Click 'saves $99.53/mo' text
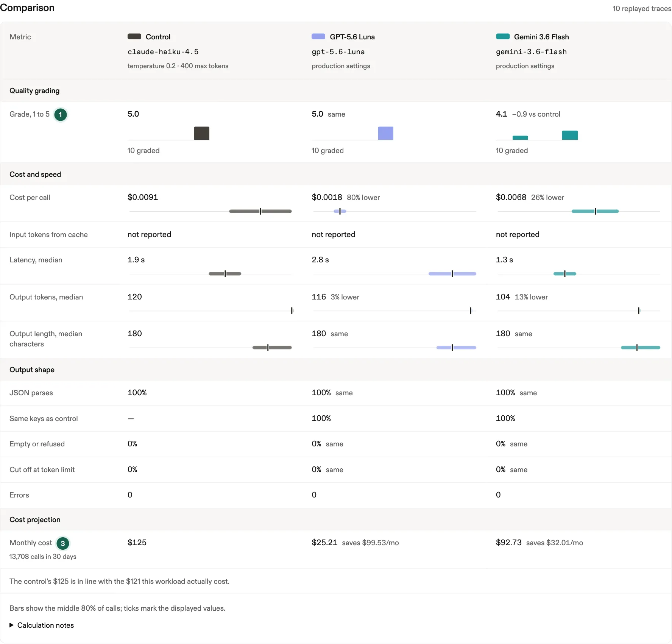This screenshot has height=644, width=672. 370,543
